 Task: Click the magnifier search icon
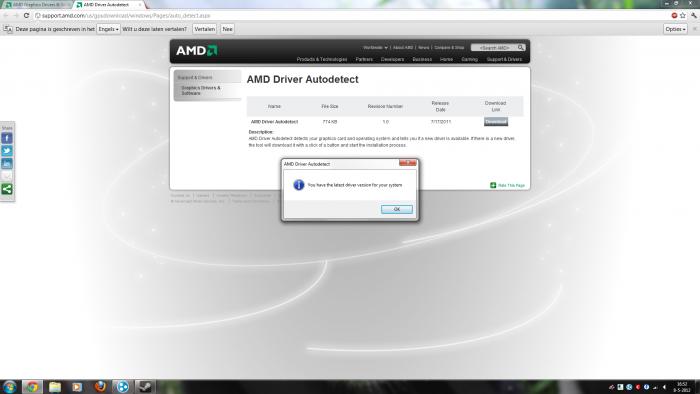point(521,47)
